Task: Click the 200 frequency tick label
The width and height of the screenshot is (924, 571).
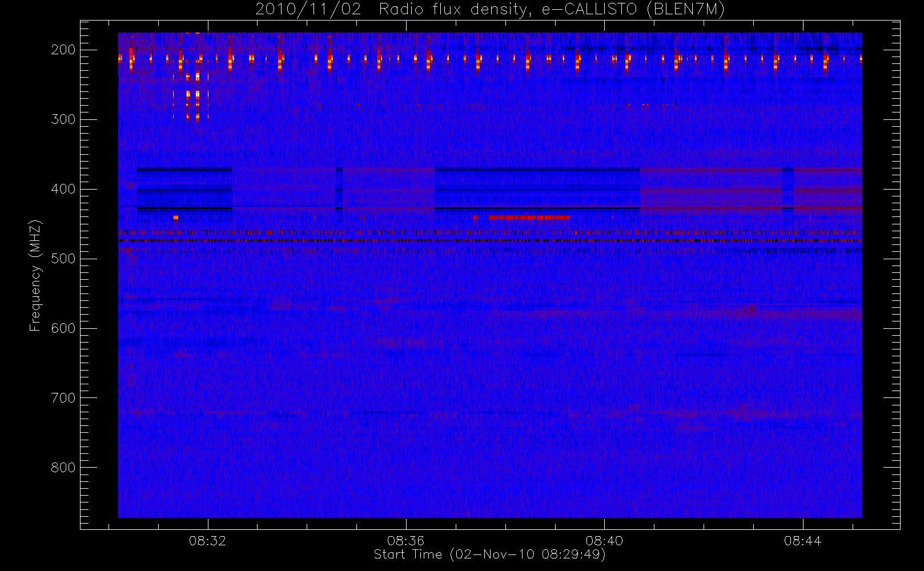Action: (63, 50)
